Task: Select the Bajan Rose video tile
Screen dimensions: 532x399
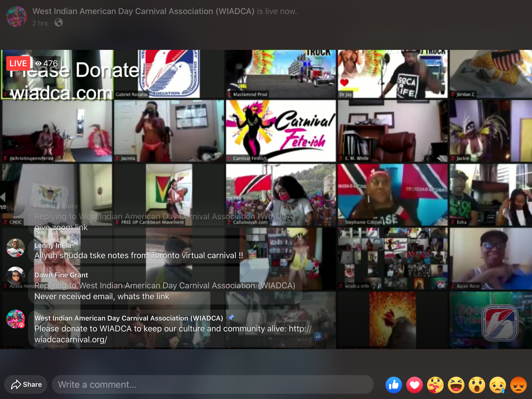Action: click(x=491, y=259)
